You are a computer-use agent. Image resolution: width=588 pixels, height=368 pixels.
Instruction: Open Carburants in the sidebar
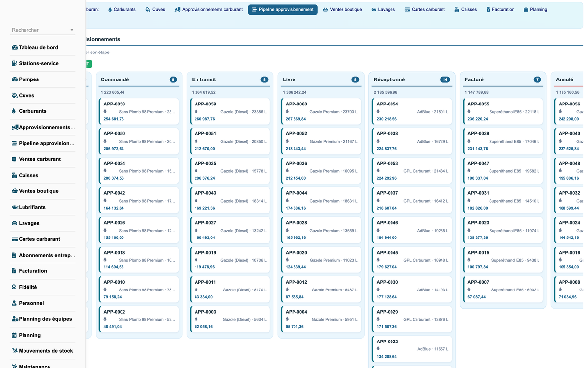tap(43, 111)
